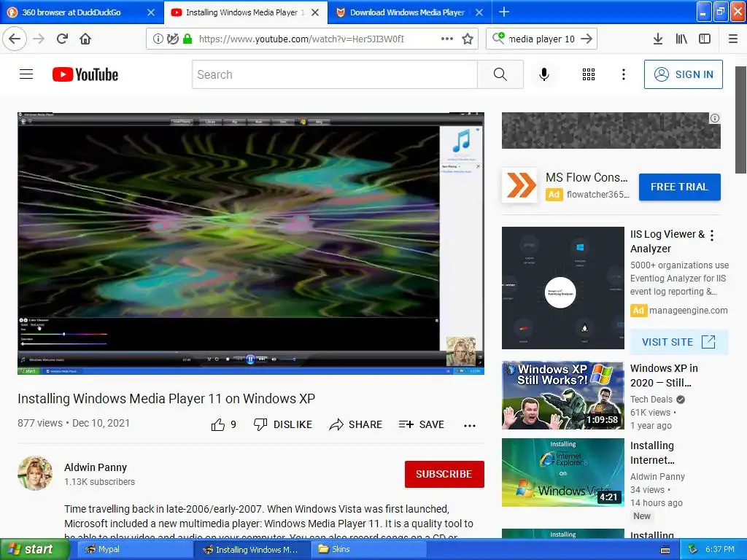Open the IIS Log Viewer ad thumbnail
This screenshot has width=747, height=560.
point(562,287)
